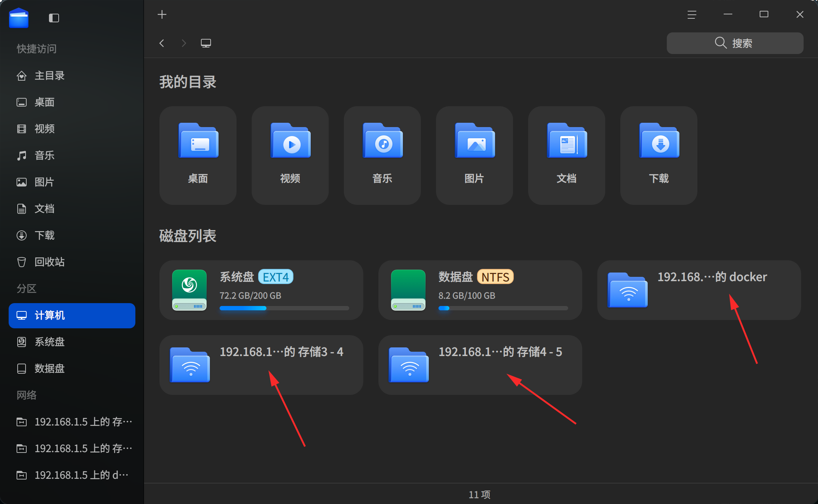Select the 数据盘 NTFS disk icon
The image size is (818, 504).
click(x=408, y=290)
